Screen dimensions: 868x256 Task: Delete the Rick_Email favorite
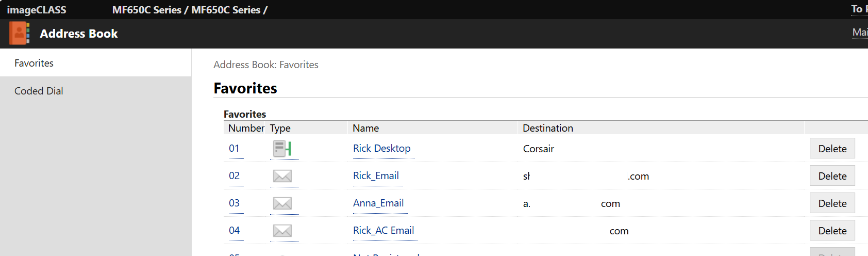(x=832, y=176)
